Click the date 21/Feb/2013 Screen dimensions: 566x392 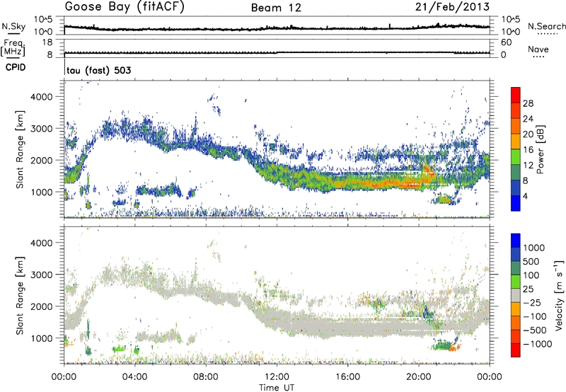tap(452, 7)
